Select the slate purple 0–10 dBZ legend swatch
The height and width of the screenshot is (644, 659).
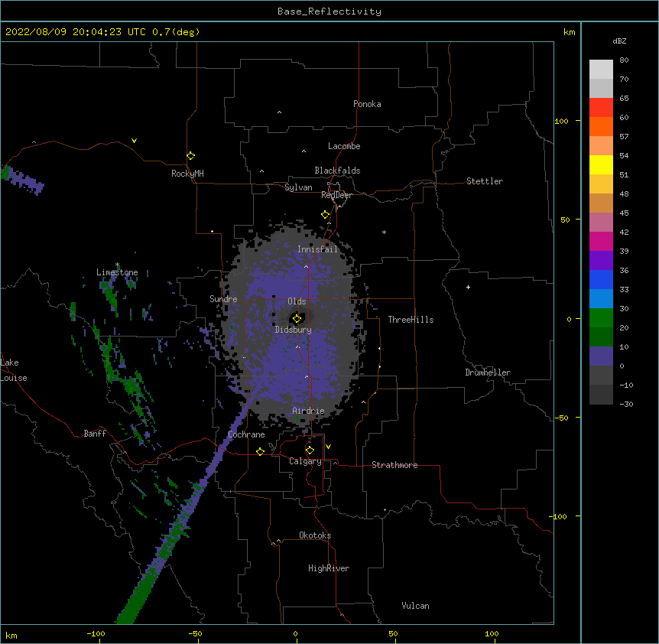[x=601, y=356]
